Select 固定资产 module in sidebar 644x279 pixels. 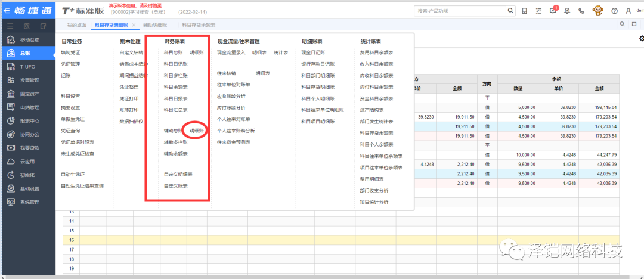29,94
